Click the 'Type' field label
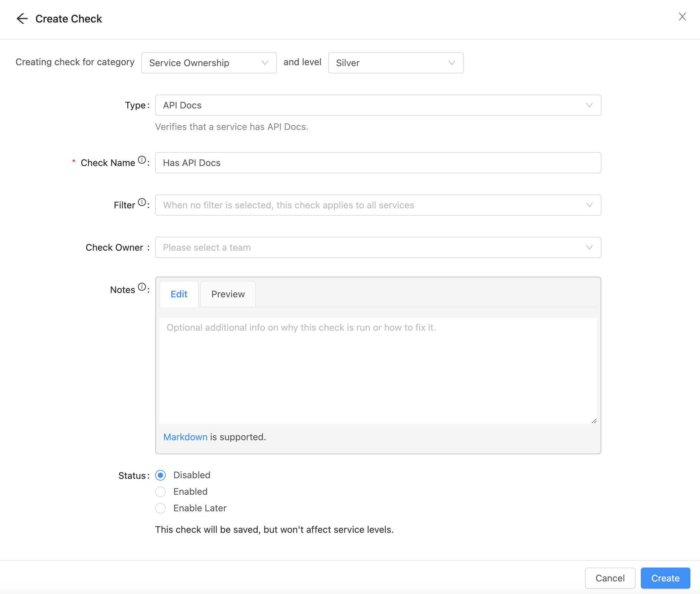The image size is (700, 594). 135,106
